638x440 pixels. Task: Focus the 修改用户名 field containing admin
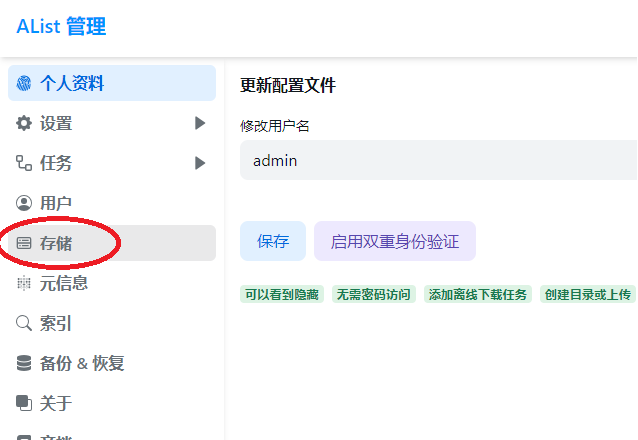click(438, 160)
